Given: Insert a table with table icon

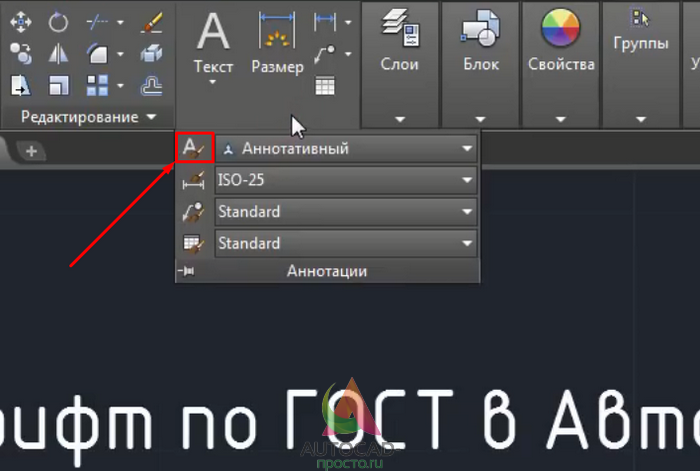Looking at the screenshot, I should tap(325, 86).
